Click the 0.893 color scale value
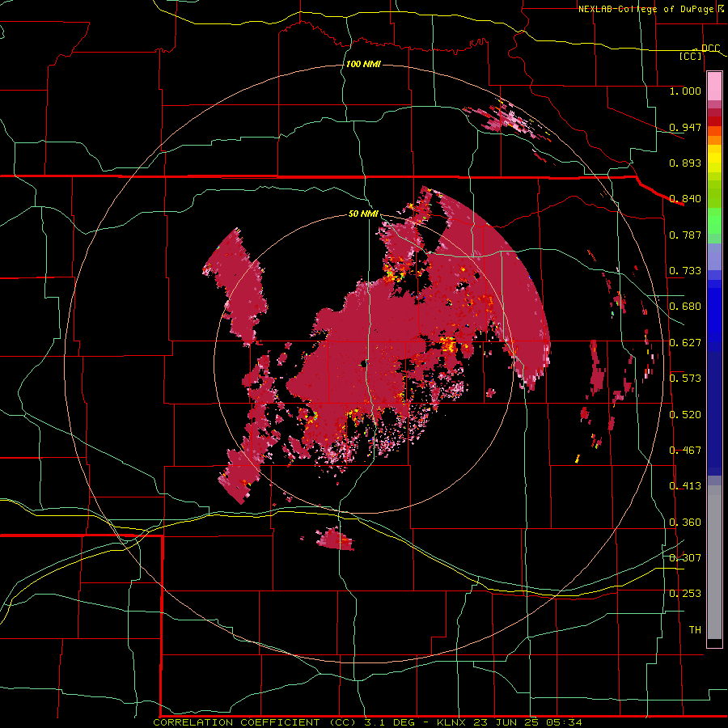Screen dimensions: 728x728 [x=685, y=163]
